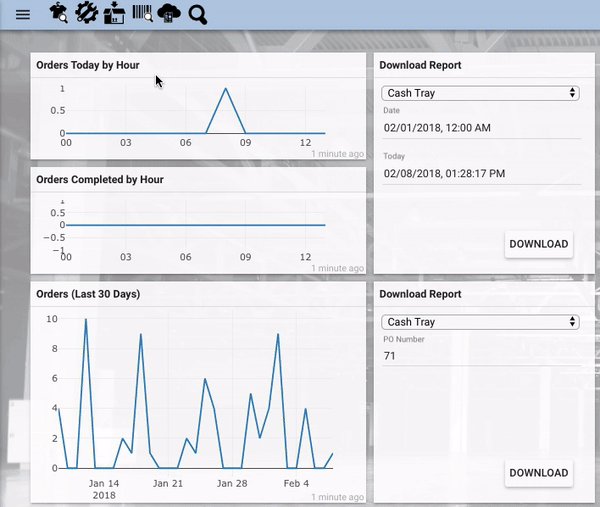This screenshot has height=507, width=600.
Task: Click DOWNLOAD in the PO Number report panel
Action: click(538, 473)
